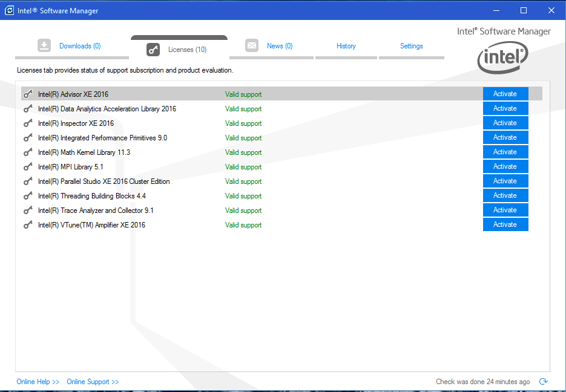
Task: Click the Intel logo
Action: tap(503, 57)
